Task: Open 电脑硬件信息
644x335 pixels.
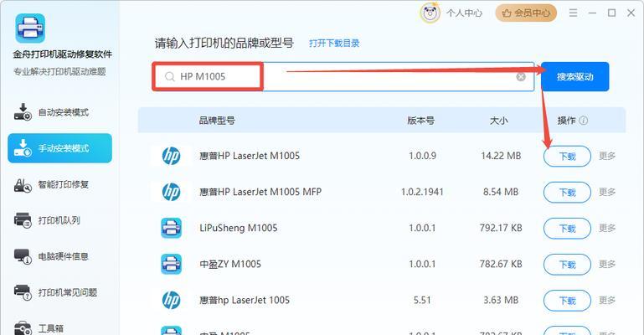Action: 60,256
